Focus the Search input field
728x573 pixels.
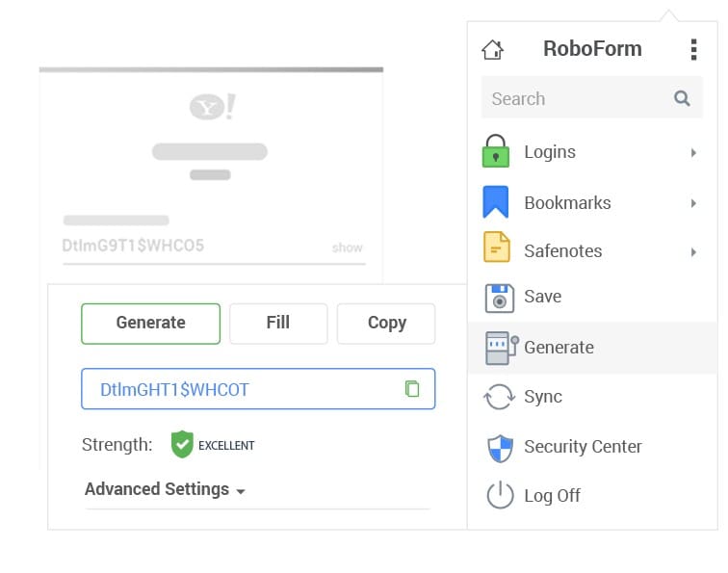[x=591, y=97]
